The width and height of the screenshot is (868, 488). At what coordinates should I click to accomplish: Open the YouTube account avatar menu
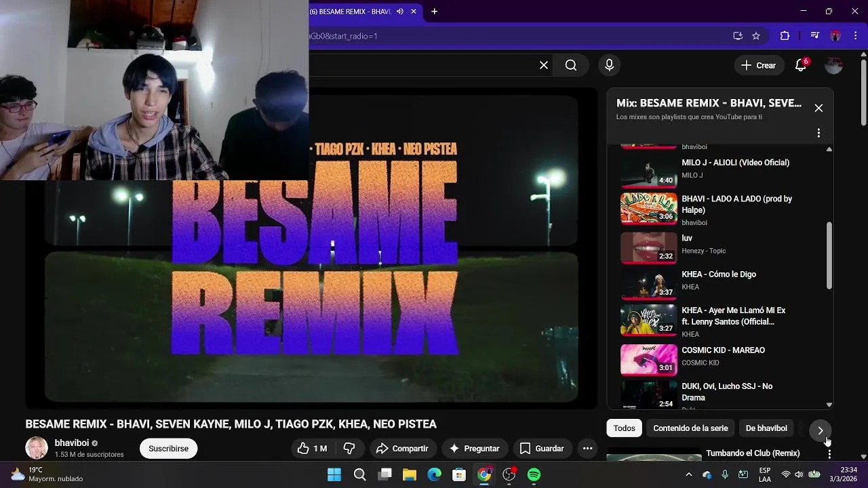[833, 66]
